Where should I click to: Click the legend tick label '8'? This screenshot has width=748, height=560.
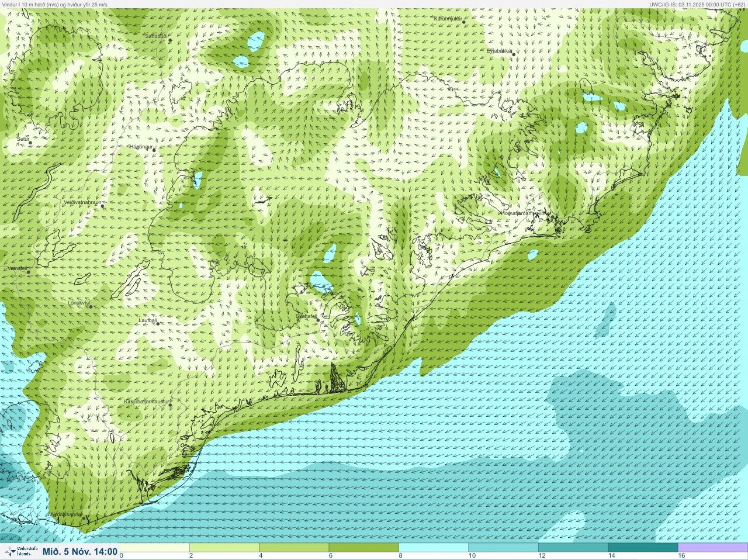point(400,556)
